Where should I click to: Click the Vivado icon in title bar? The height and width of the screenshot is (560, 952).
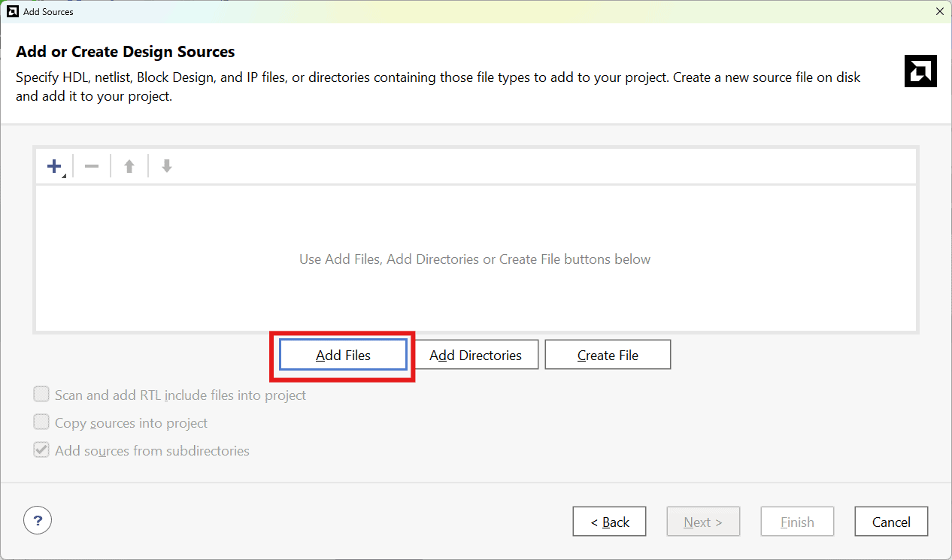pyautogui.click(x=12, y=11)
